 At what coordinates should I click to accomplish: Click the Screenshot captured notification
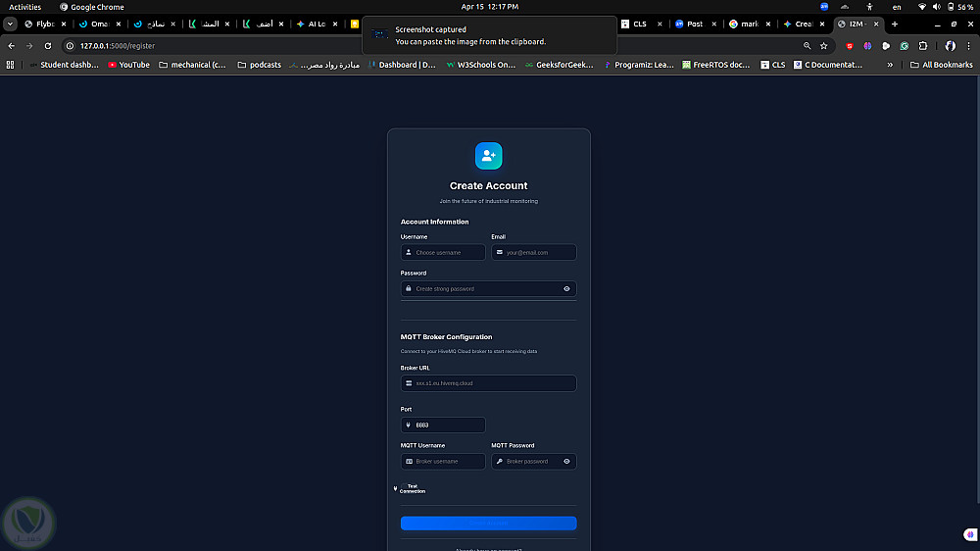[489, 35]
